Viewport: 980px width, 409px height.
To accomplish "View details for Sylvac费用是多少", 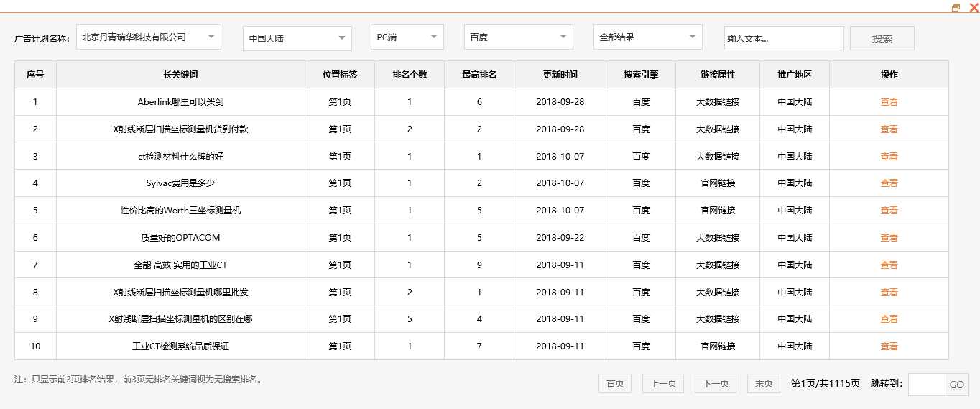I will (889, 183).
